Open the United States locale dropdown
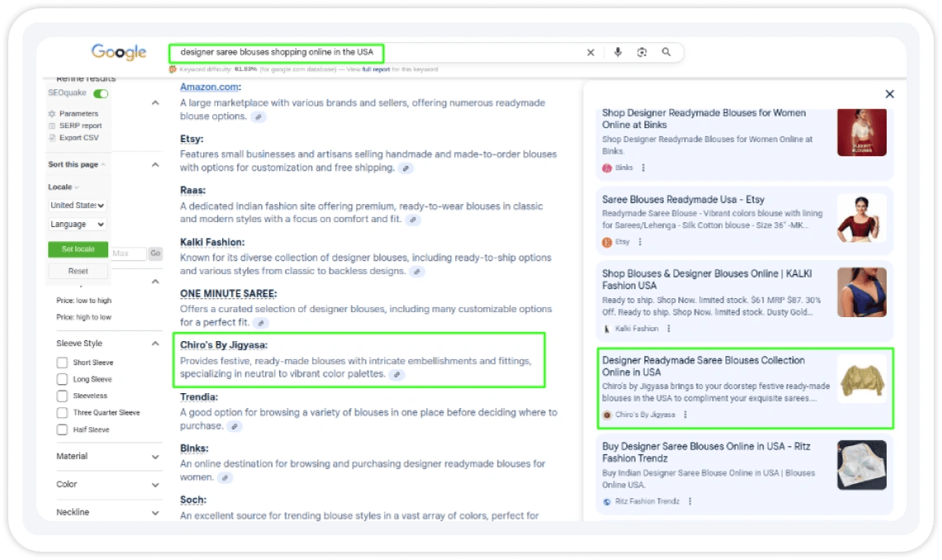 78,205
